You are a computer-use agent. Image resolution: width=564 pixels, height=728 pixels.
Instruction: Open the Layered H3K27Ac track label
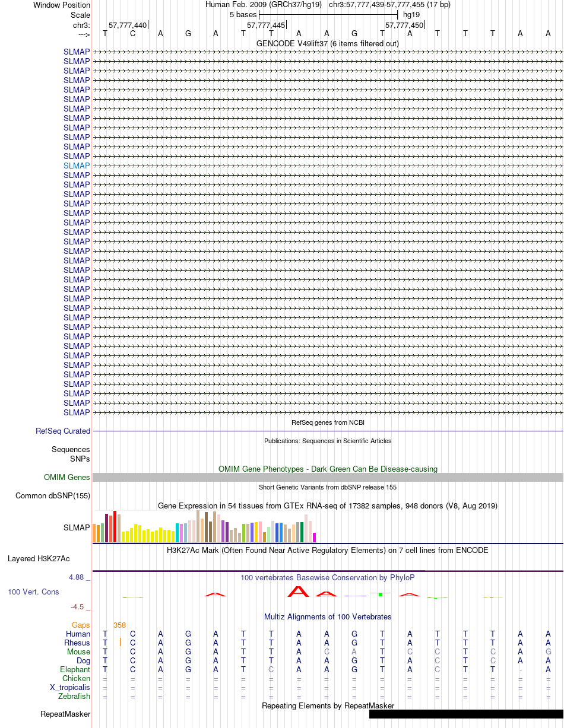39,559
